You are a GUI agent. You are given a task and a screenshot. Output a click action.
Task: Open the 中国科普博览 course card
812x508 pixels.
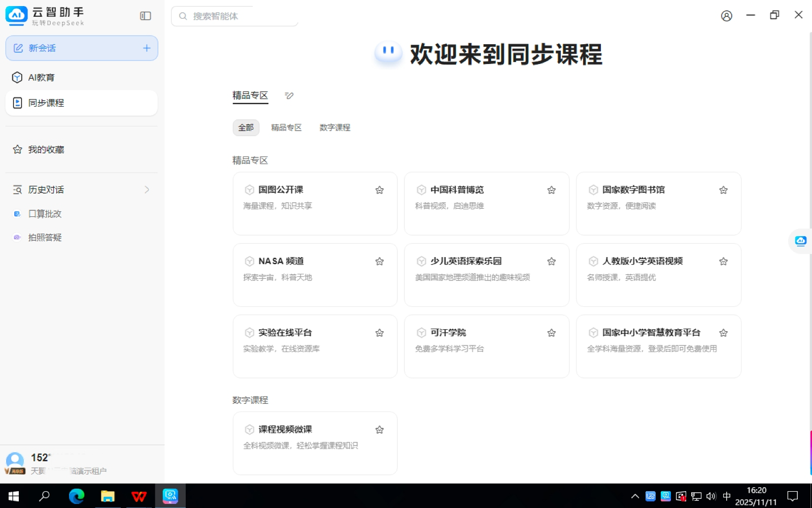[486, 204]
